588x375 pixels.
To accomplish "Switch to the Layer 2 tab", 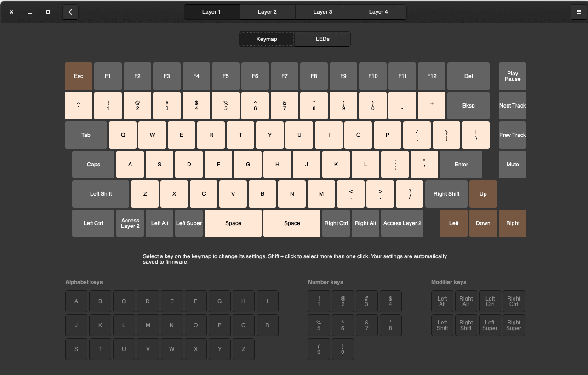I will coord(267,11).
